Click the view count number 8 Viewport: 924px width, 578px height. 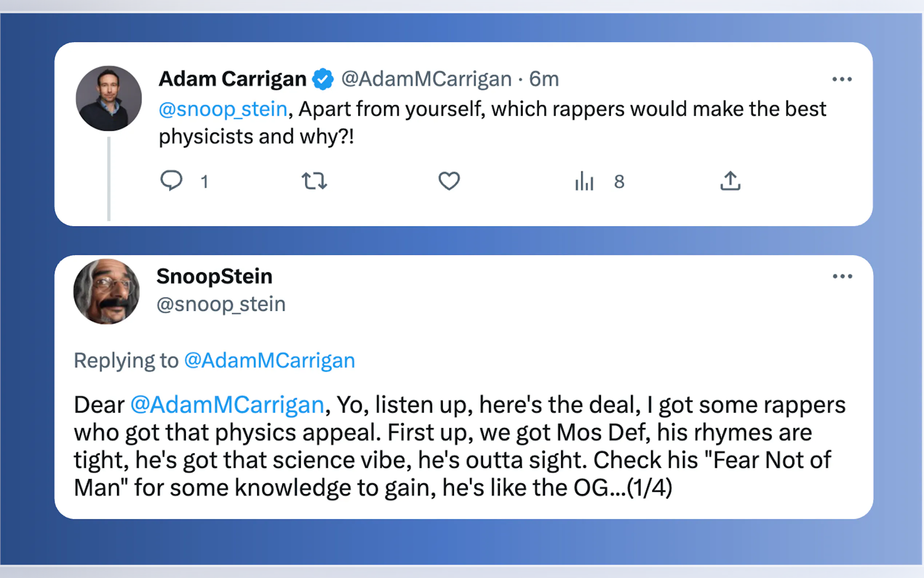pyautogui.click(x=619, y=182)
